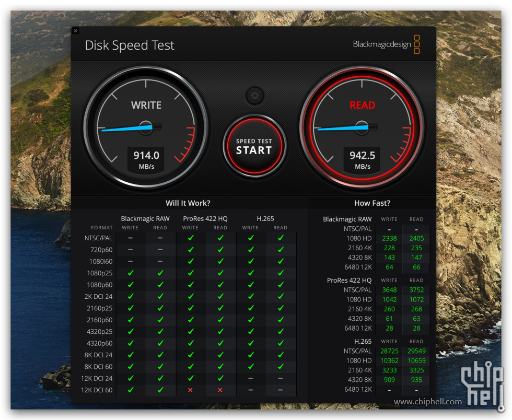Click H.265 write checkmark on 8K DCI 24

pyautogui.click(x=251, y=355)
